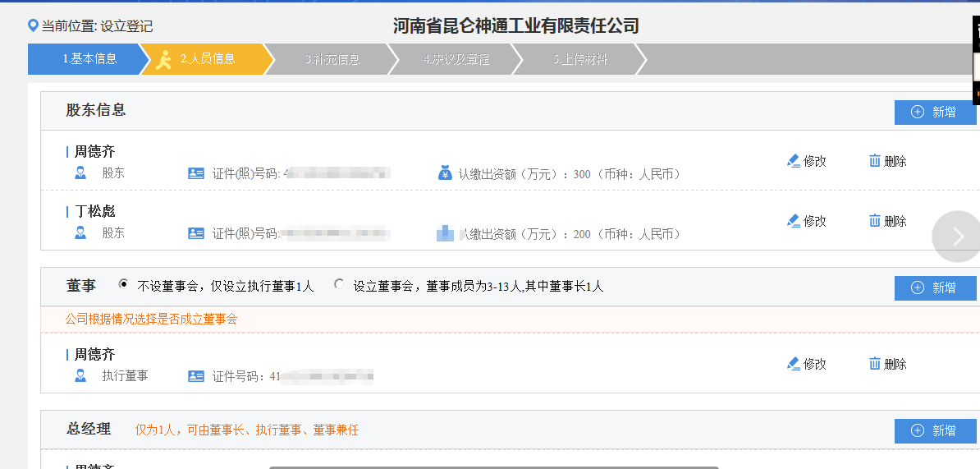Click the edit pencil icon for shareholder 丁松彪
This screenshot has width=980, height=469.
pos(793,221)
